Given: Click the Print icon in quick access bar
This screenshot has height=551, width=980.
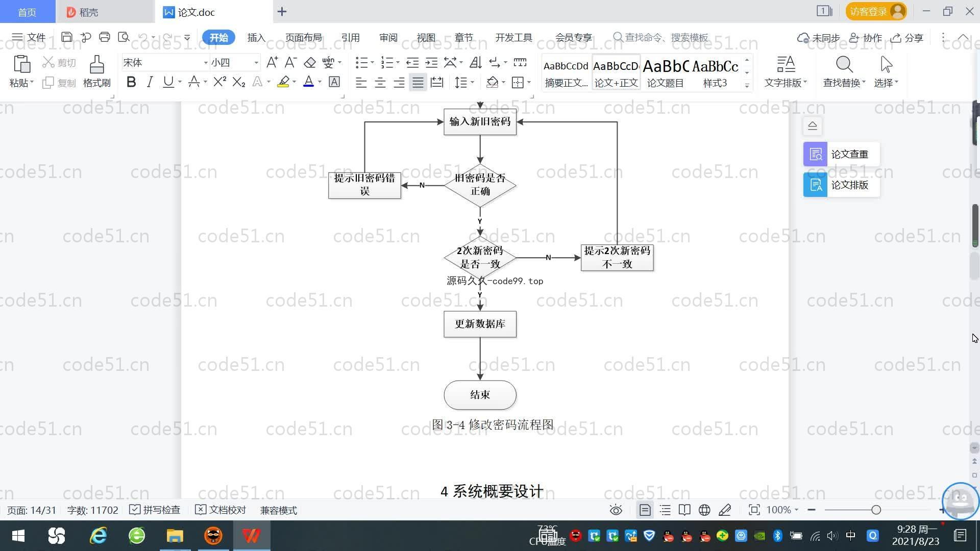Looking at the screenshot, I should coord(105,37).
